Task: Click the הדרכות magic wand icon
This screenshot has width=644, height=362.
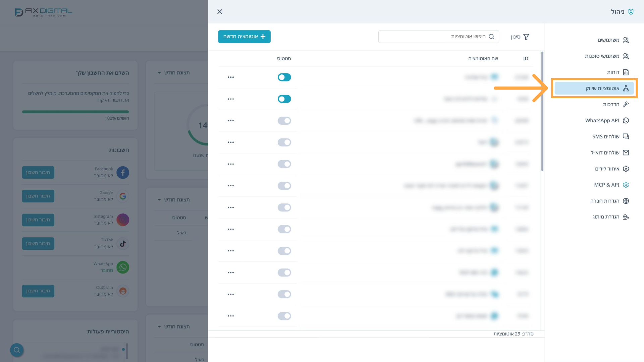Action: (x=626, y=104)
